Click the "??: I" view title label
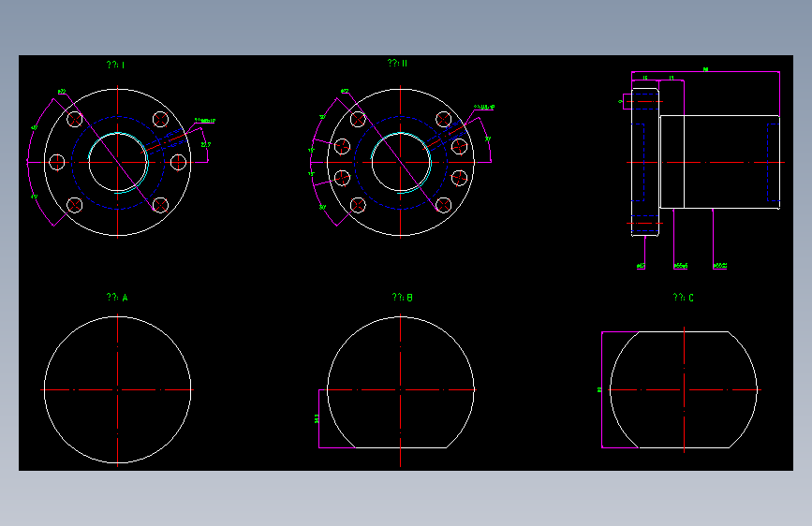The width and height of the screenshot is (812, 526). coord(115,65)
